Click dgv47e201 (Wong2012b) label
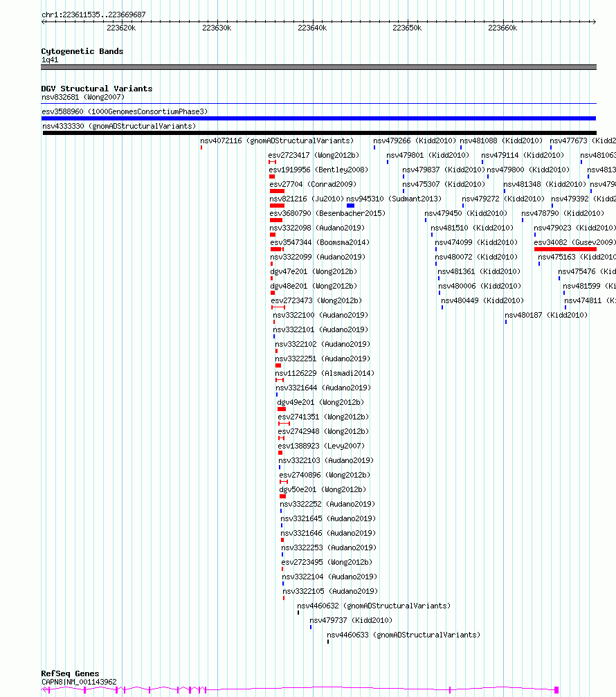 coord(314,271)
